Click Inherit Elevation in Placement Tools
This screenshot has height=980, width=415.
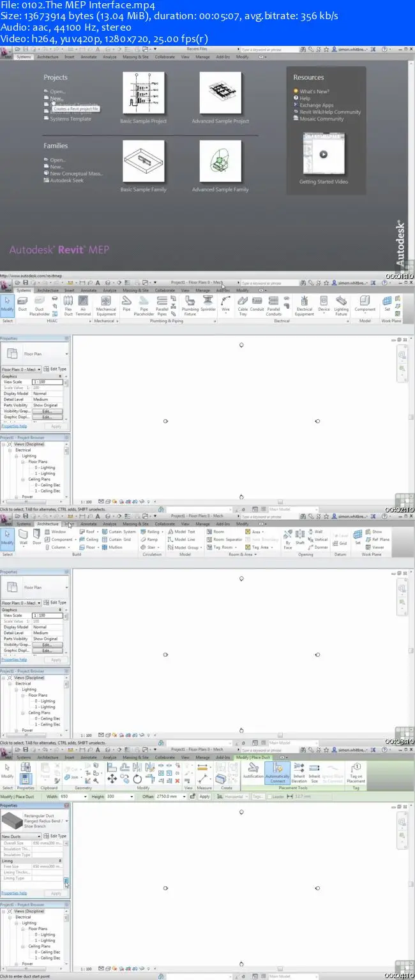coord(299,772)
